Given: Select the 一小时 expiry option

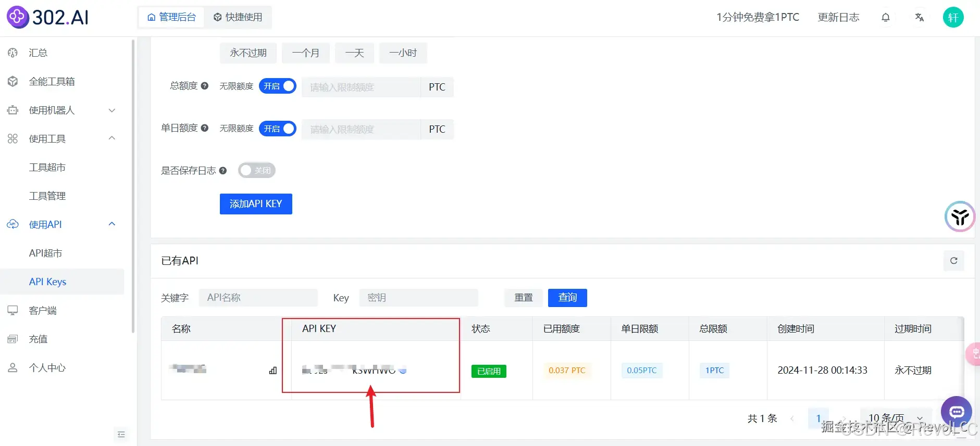Looking at the screenshot, I should click(x=403, y=53).
